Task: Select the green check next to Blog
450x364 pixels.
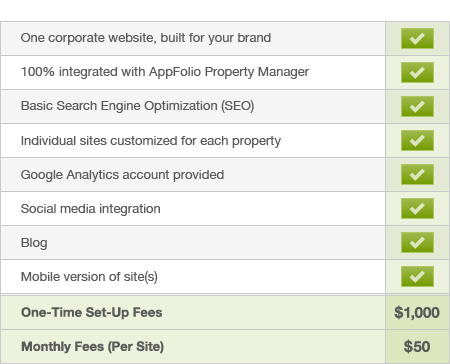Action: [x=417, y=242]
